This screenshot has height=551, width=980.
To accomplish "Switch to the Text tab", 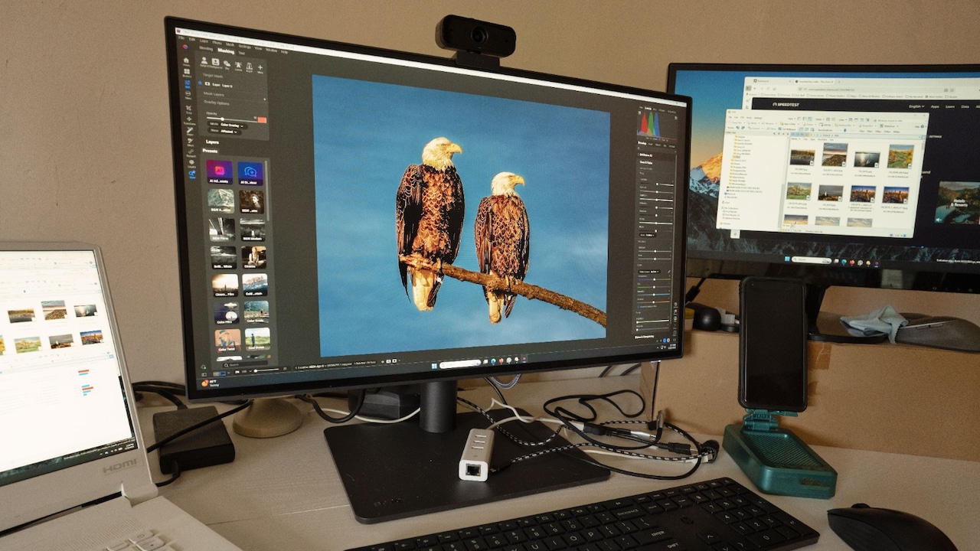I will (x=241, y=53).
